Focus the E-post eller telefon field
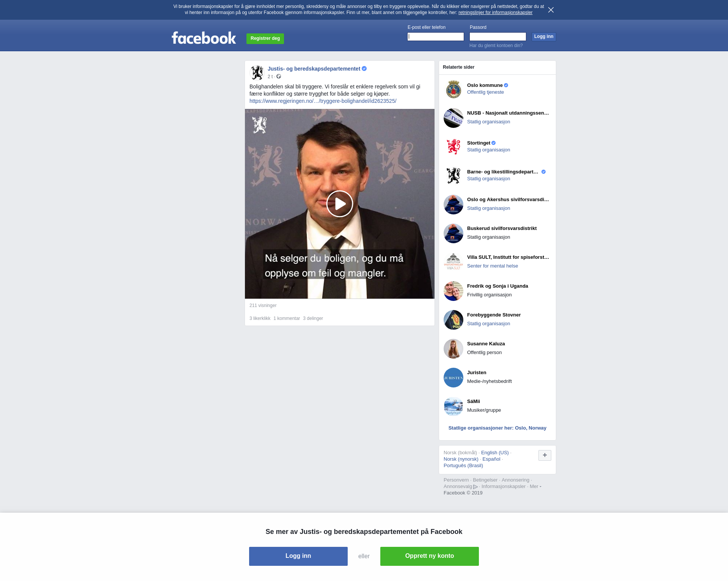The height and width of the screenshot is (581, 728). (436, 36)
